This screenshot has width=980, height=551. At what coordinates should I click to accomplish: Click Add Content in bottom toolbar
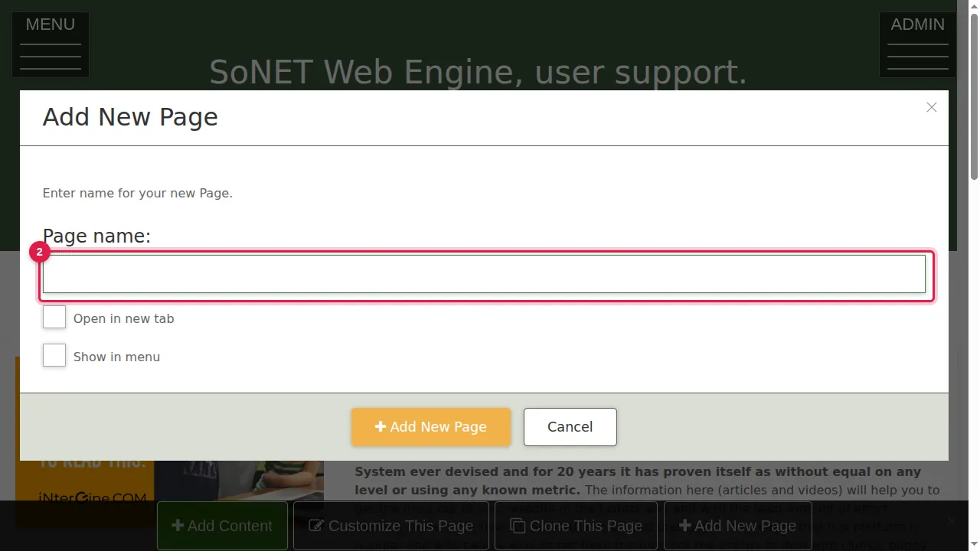pos(222,526)
